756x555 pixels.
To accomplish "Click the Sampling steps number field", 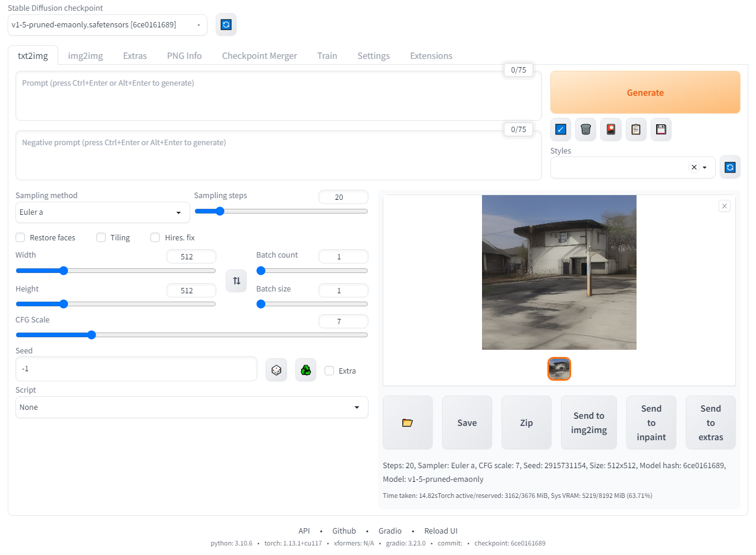I will tap(344, 197).
